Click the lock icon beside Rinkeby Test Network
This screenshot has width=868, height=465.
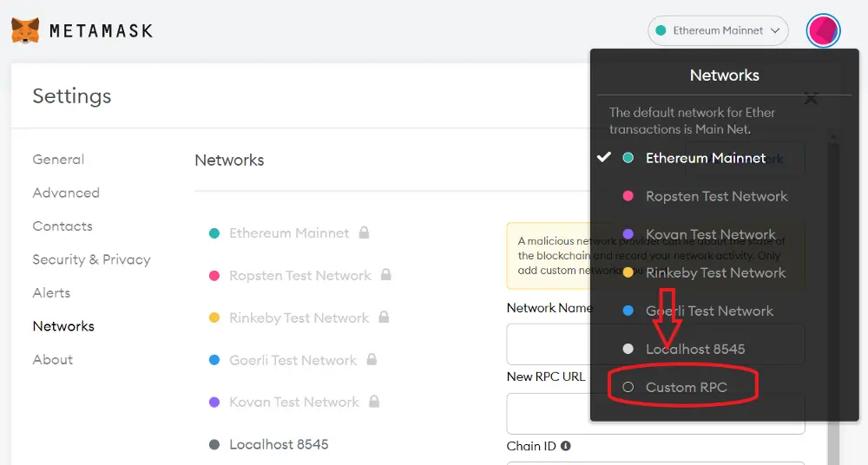384,317
